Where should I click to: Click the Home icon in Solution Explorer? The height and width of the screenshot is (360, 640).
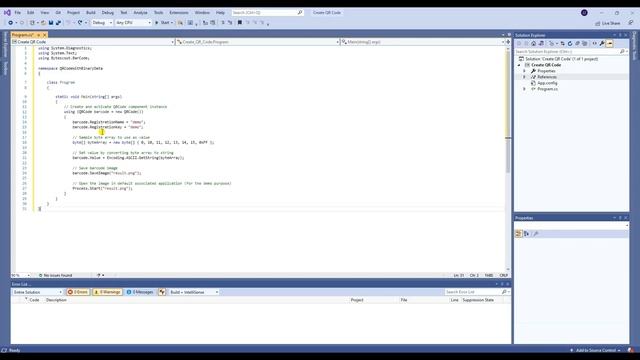tap(533, 43)
